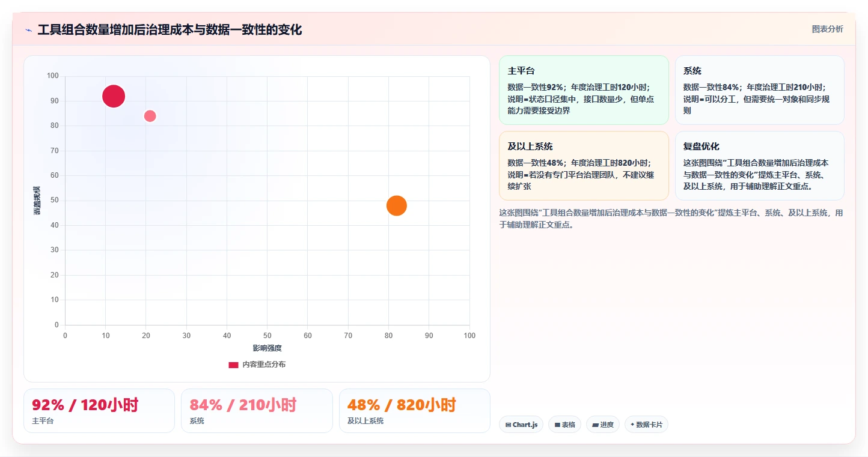Click the summary paragraph below the cards

(671, 219)
